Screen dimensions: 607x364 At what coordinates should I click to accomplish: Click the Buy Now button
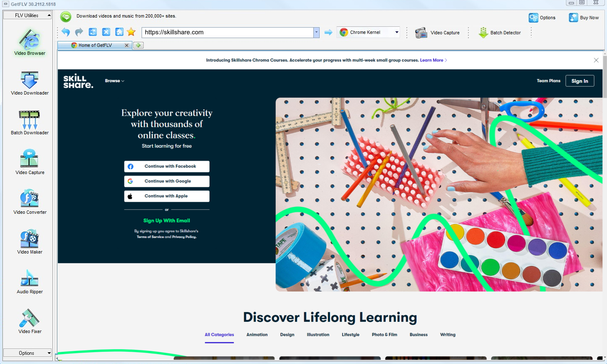(x=584, y=18)
